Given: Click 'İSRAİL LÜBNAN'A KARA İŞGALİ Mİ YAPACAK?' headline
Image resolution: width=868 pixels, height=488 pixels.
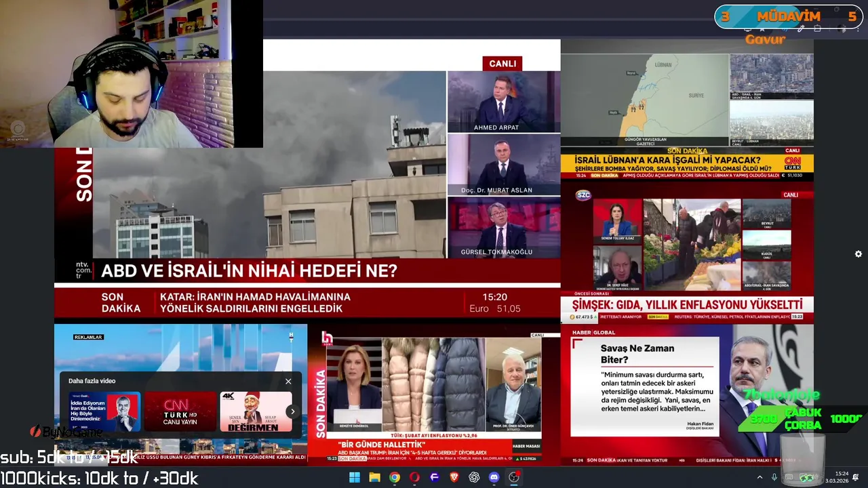Looking at the screenshot, I should (x=668, y=160).
